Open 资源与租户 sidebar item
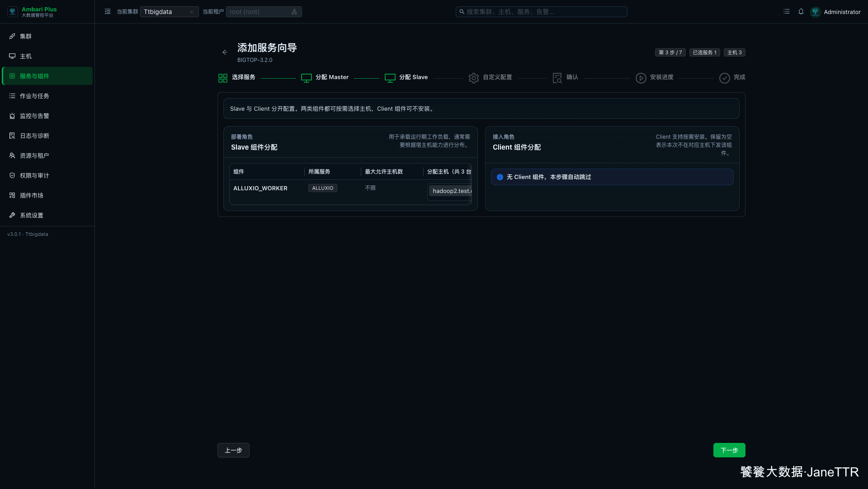Viewport: 868px width, 489px height. click(47, 155)
